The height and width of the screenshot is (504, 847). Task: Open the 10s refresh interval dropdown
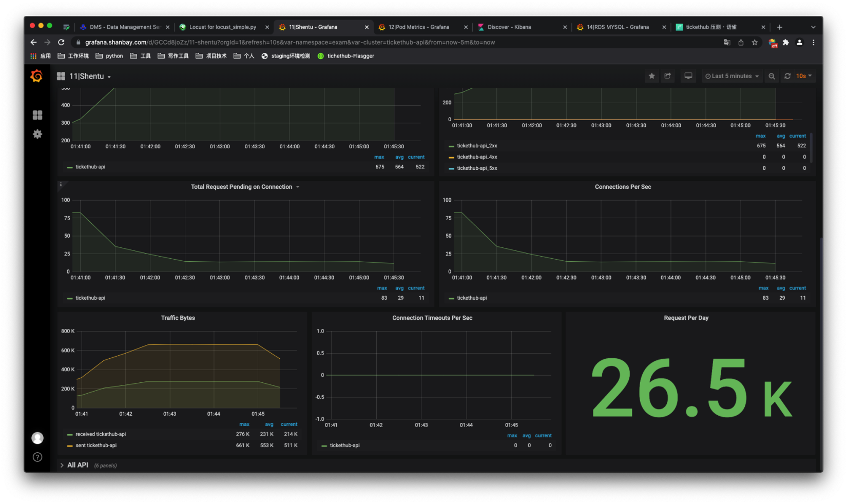(804, 76)
